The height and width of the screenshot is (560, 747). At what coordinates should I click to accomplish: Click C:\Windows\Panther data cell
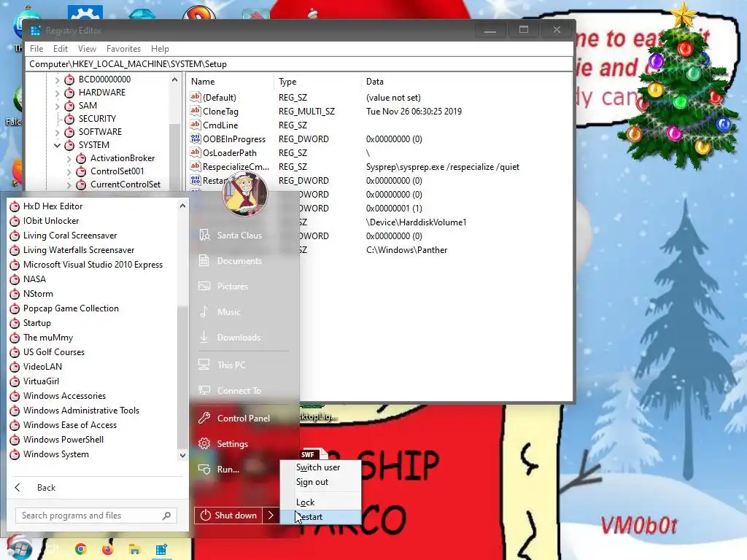(406, 250)
